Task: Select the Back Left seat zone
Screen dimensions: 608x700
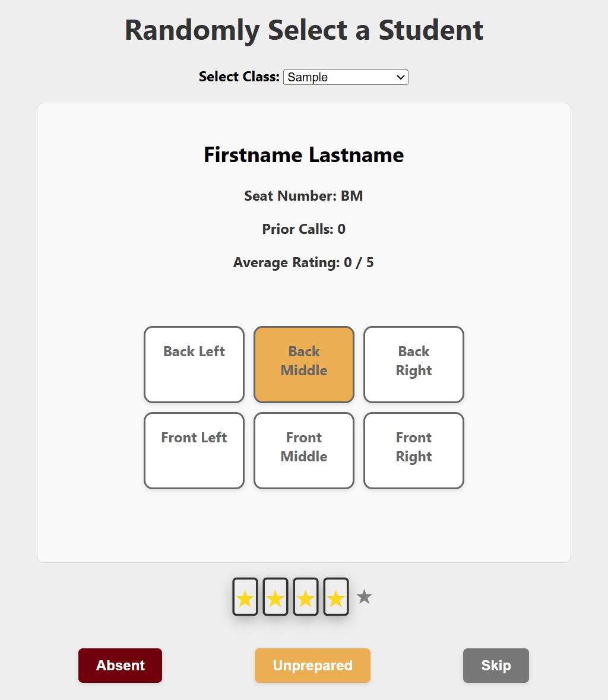Action: 194,364
